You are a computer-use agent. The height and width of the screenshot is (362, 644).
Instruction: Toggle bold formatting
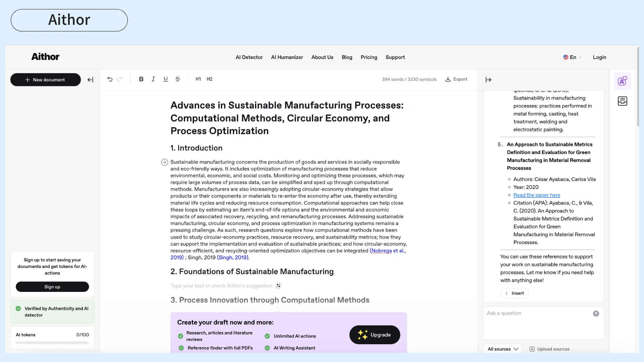141,79
